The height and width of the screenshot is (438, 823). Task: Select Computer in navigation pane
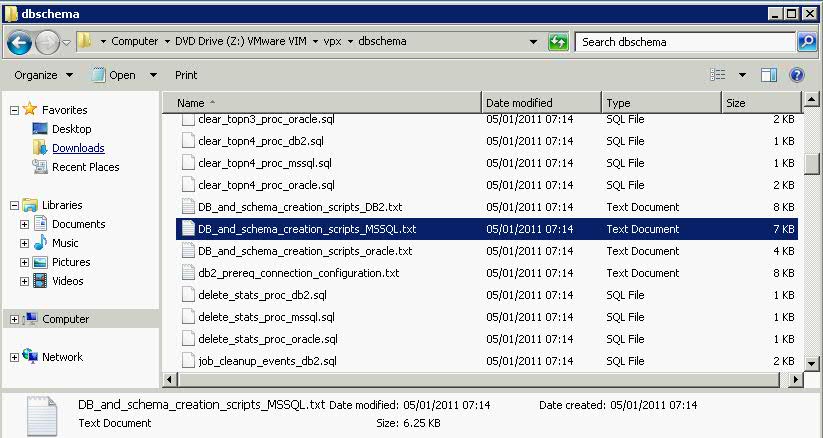tap(66, 319)
